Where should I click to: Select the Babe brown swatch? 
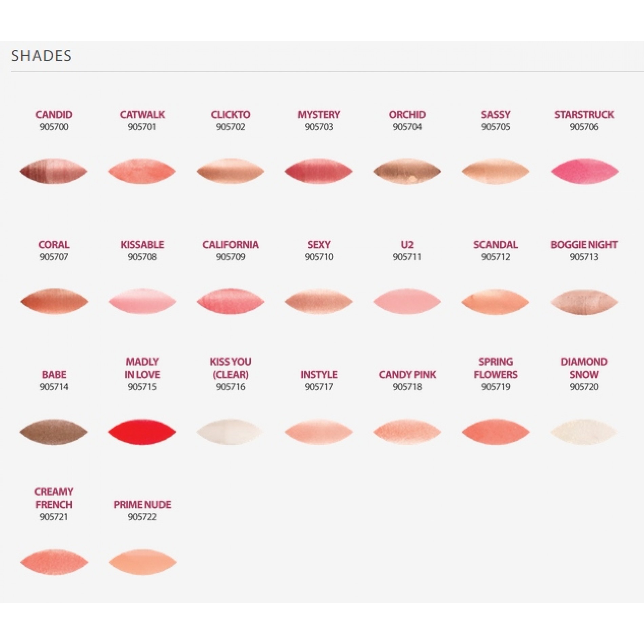click(54, 432)
